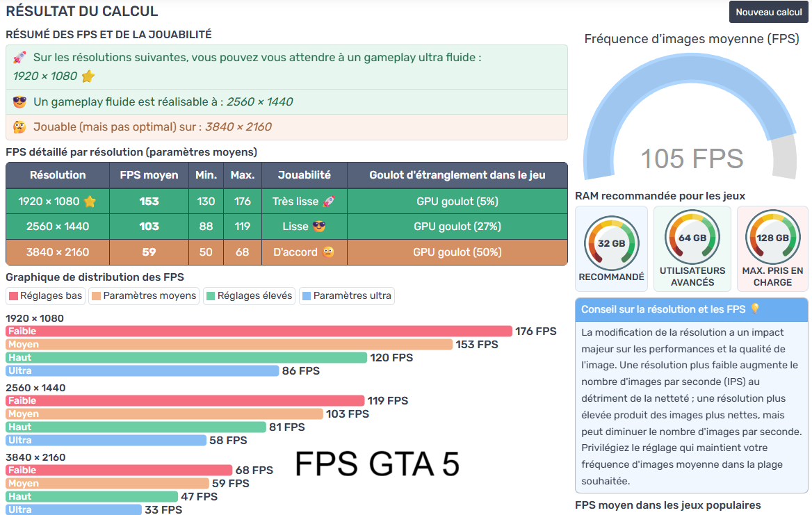Click the 105 FPS average gauge
Image resolution: width=812 pixels, height=515 pixels.
pyautogui.click(x=691, y=158)
